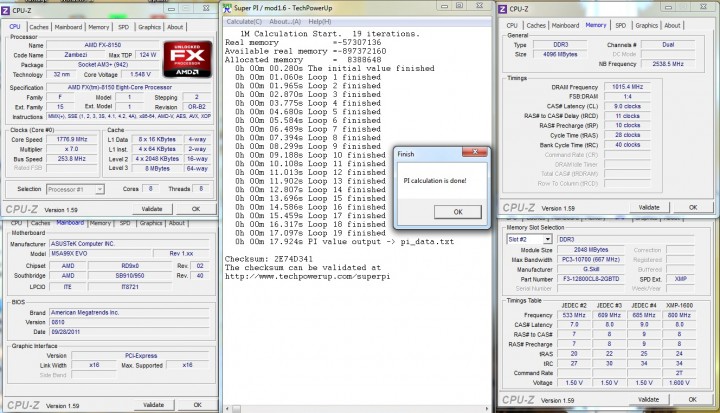
Task: Open the Slot #2 memory slot dropdown
Action: pyautogui.click(x=529, y=239)
